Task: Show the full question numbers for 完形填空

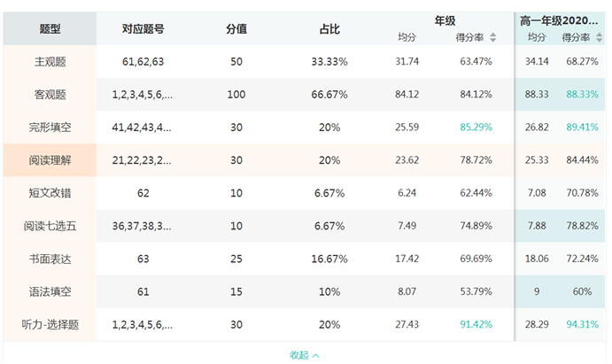Action: 143,128
